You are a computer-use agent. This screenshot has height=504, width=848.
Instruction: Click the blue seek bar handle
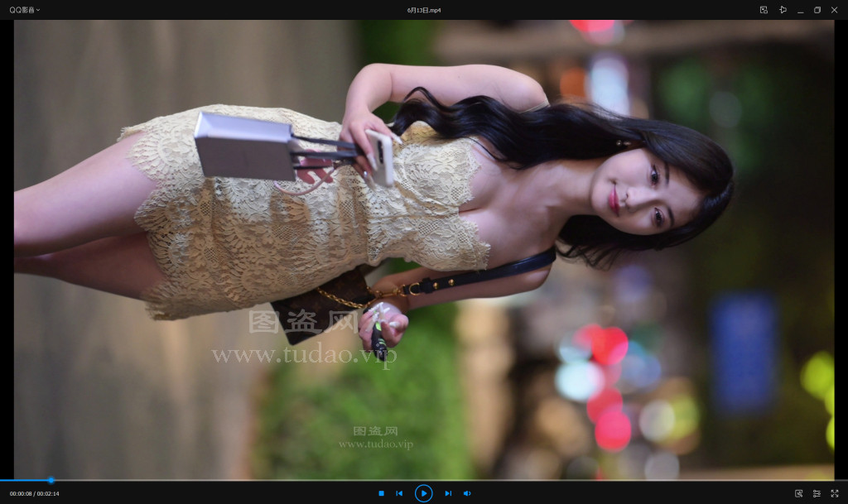click(x=51, y=480)
